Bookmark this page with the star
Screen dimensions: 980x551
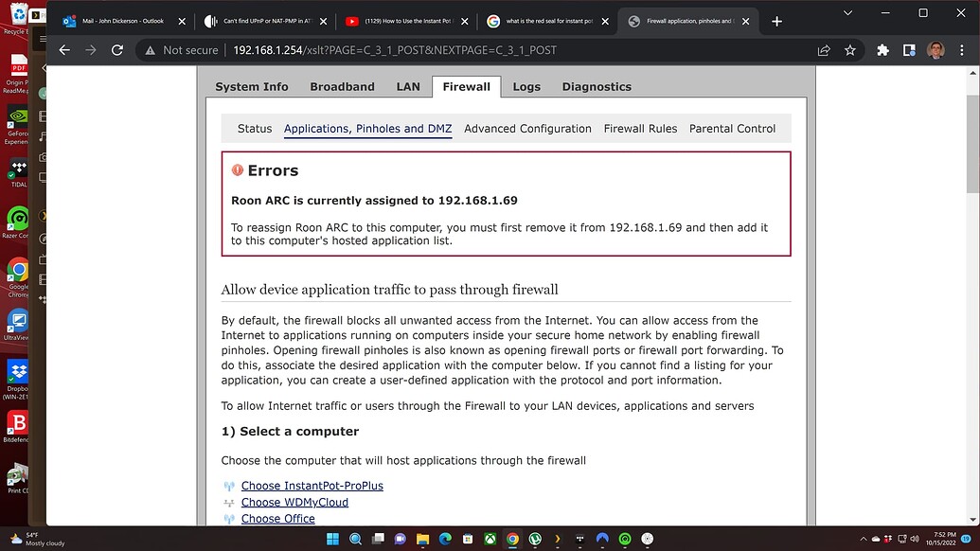tap(850, 50)
